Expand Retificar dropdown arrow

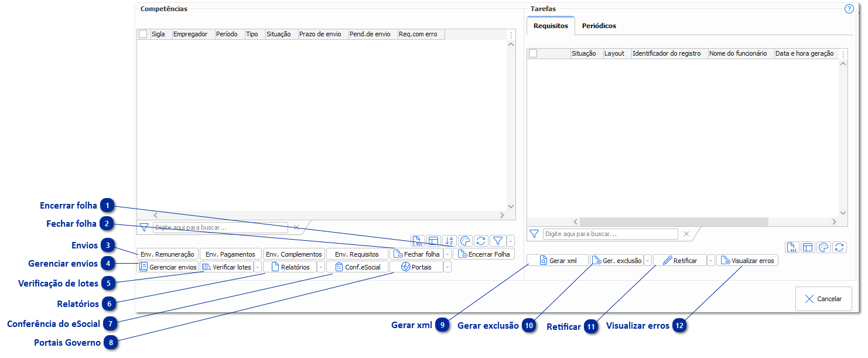711,261
